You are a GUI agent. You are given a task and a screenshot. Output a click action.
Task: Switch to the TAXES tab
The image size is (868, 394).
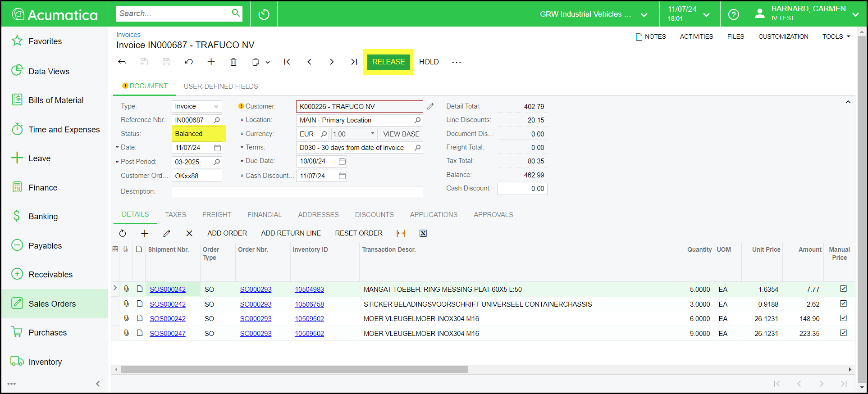(x=175, y=215)
